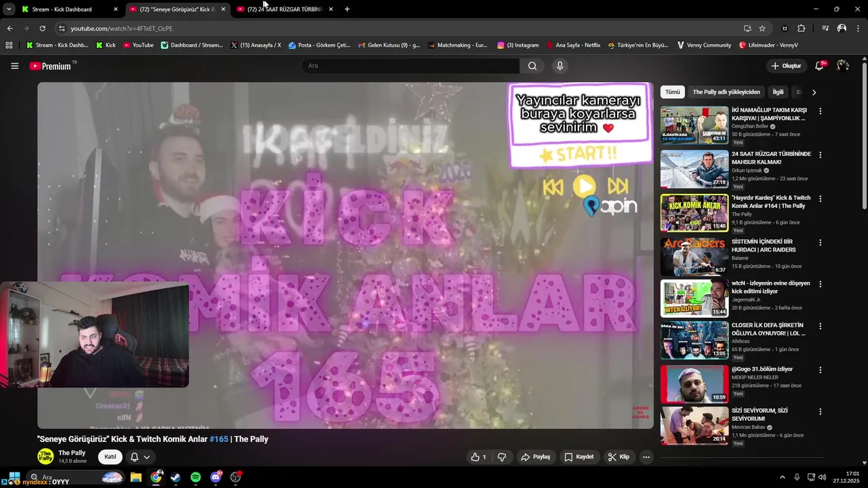Open YouTube notifications bell
Viewport: 868px width, 488px height.
[x=819, y=66]
